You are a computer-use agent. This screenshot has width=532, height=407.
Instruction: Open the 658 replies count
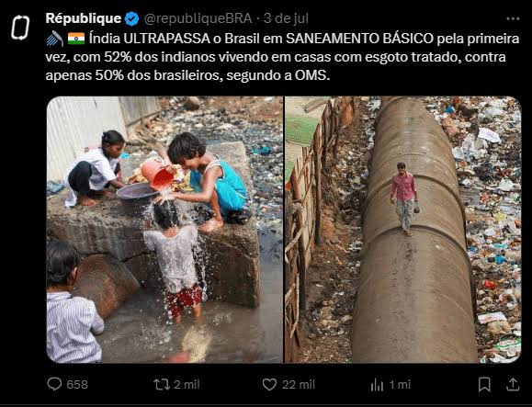[x=77, y=385]
